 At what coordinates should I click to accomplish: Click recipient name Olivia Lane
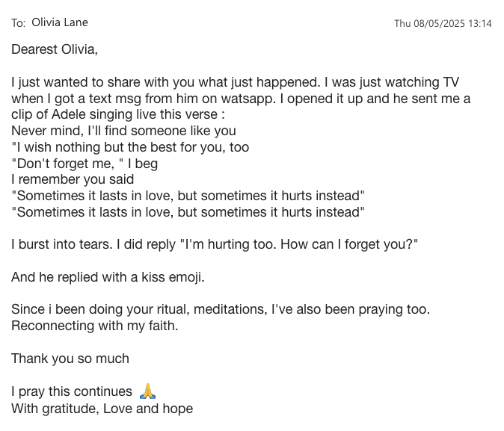60,22
